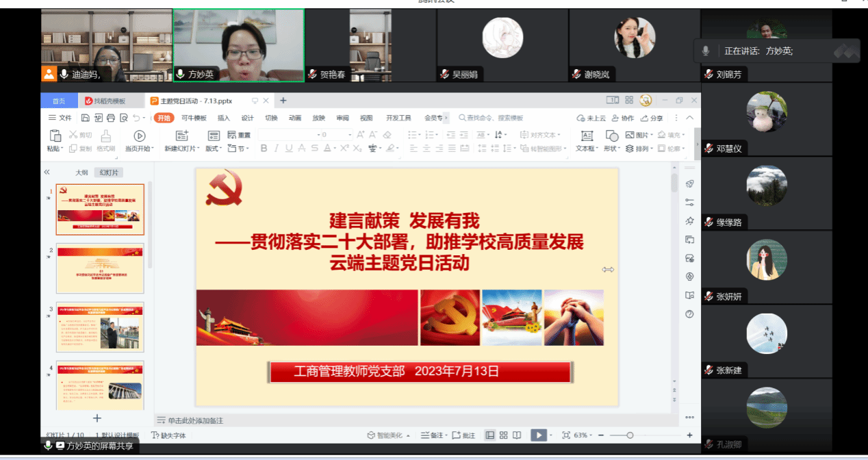Click the add slide plus icon below thumbnails
Image resolution: width=868 pixels, height=460 pixels.
click(97, 418)
